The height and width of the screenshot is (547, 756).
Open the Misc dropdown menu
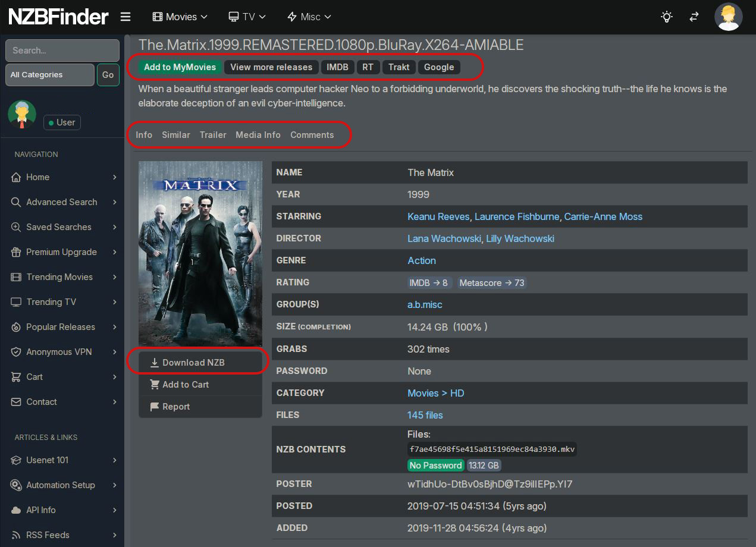tap(309, 17)
